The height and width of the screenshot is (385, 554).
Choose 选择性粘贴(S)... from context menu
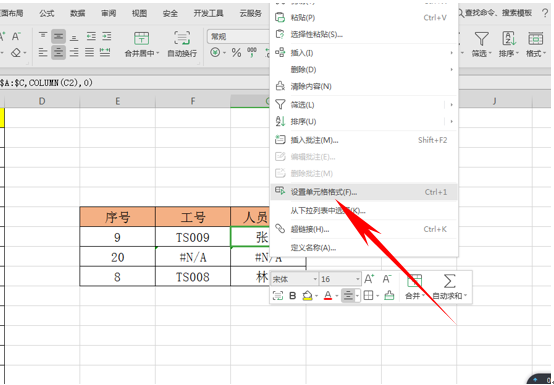tap(364, 34)
